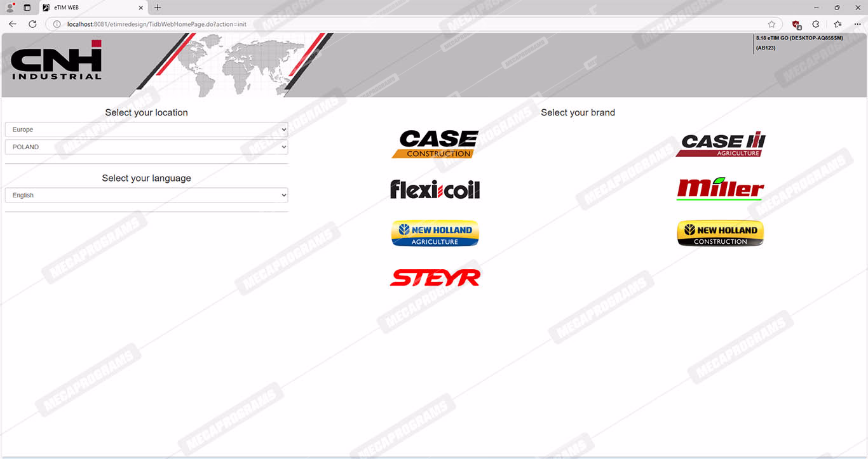Click the browser back arrow
This screenshot has width=868, height=459.
pos(13,24)
